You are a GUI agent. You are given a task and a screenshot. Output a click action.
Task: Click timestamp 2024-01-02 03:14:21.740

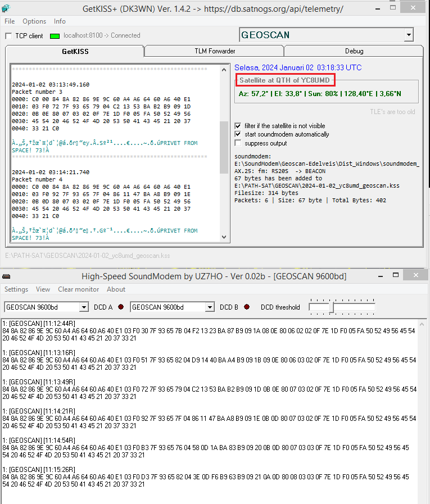coord(51,172)
